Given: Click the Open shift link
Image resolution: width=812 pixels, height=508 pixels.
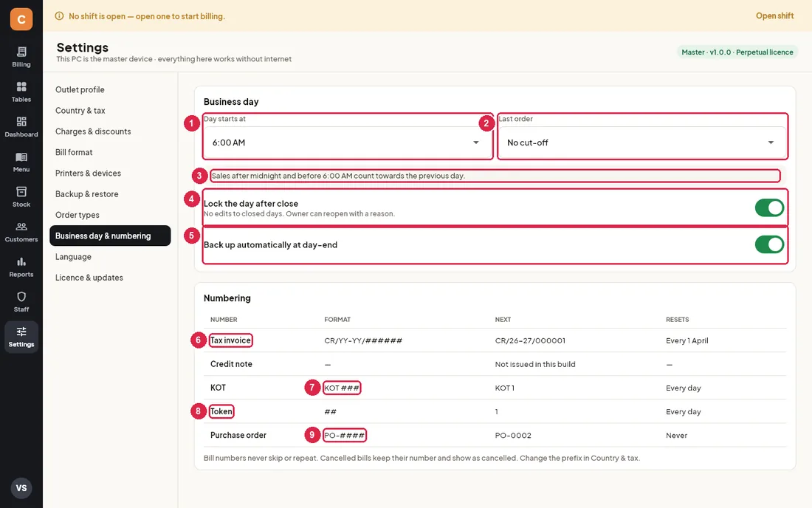Looking at the screenshot, I should [x=774, y=16].
